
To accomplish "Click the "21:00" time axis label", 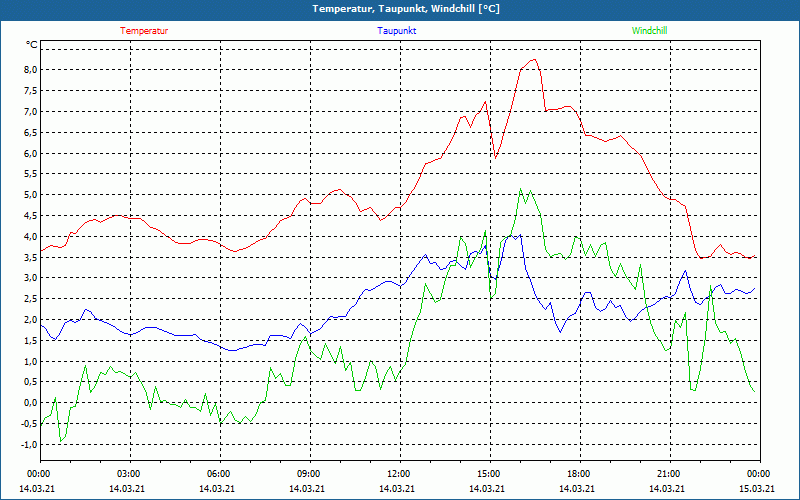I will coord(668,474).
